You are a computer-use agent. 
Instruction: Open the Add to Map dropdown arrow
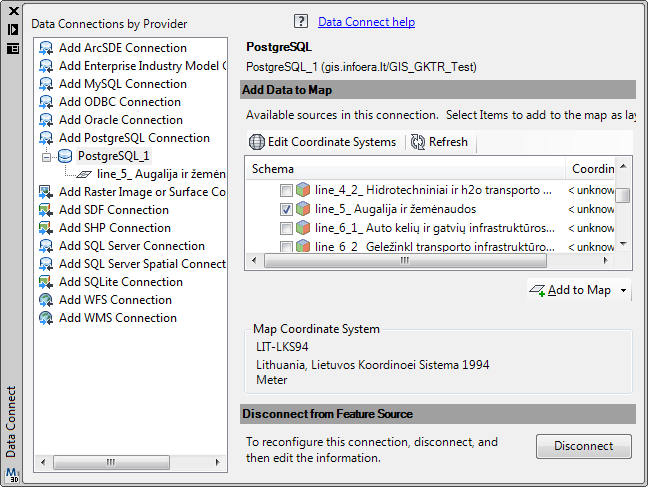623,290
